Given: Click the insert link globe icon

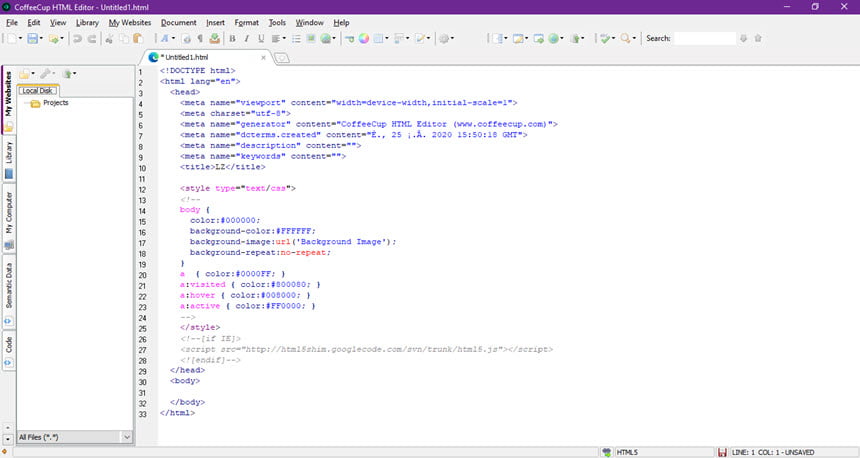Looking at the screenshot, I should click(326, 38).
